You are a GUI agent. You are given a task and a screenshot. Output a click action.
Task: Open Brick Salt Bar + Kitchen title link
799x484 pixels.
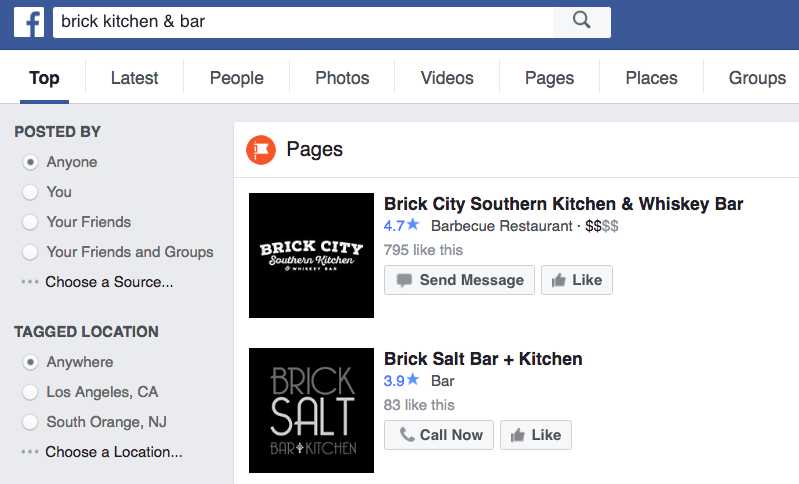tap(483, 359)
